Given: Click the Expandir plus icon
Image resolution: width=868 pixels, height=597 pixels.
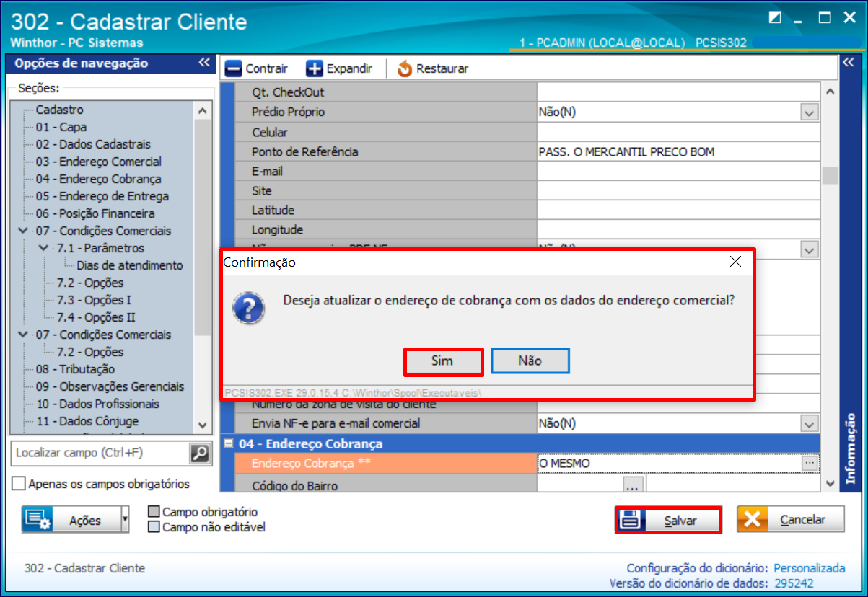Looking at the screenshot, I should (315, 69).
